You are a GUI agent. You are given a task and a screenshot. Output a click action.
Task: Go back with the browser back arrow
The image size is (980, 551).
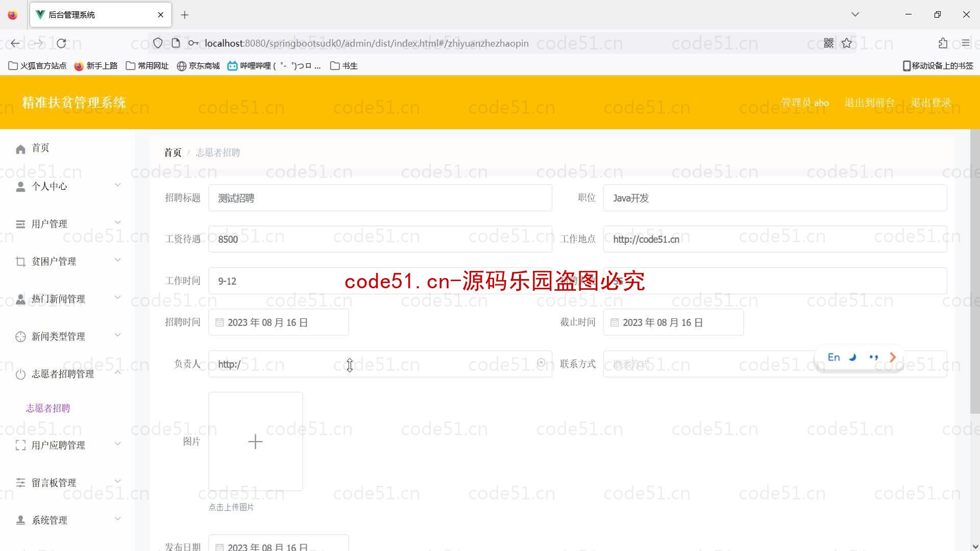click(x=15, y=43)
